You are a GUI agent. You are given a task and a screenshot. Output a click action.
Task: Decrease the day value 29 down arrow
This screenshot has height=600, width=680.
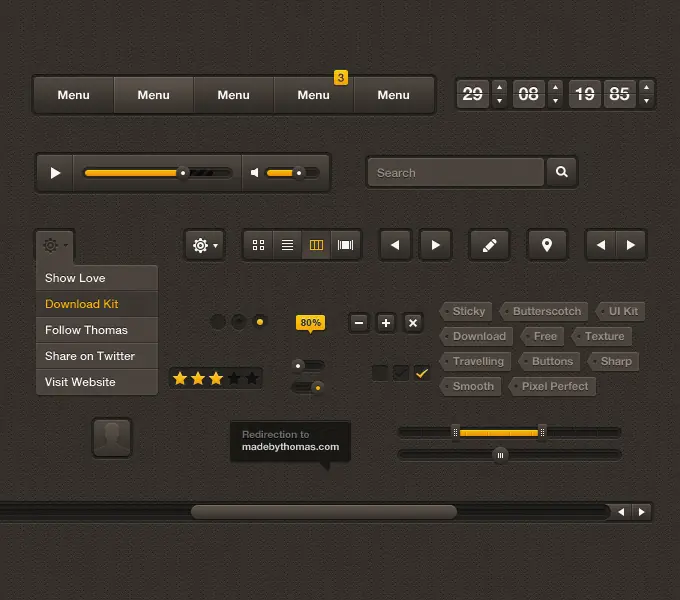500,101
